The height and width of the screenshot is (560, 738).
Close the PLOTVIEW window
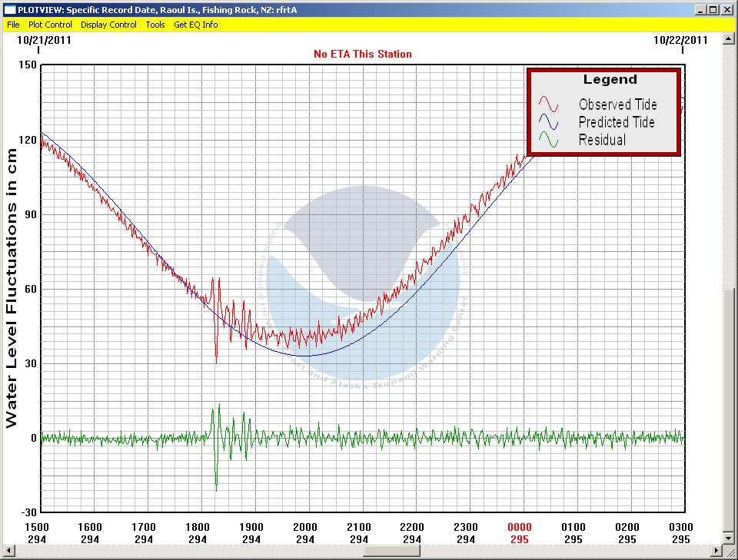coord(727,9)
